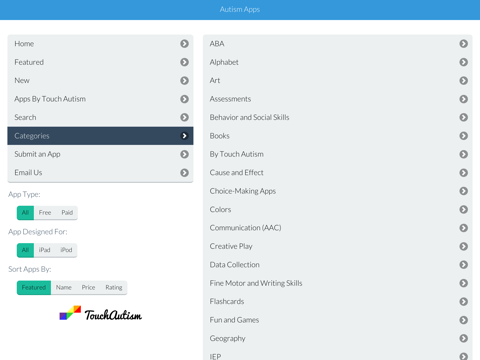
Task: Click the TouchAutism logo
Action: tap(100, 314)
